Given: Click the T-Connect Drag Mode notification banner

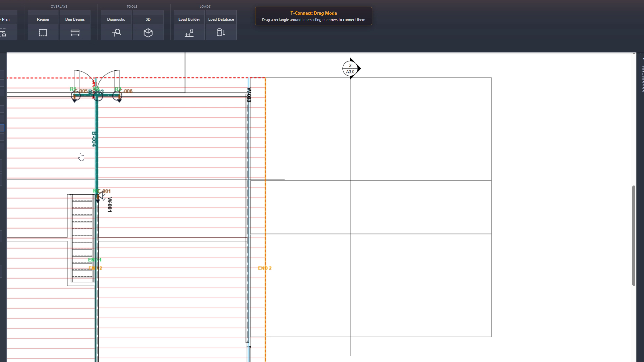Looking at the screenshot, I should coord(313,16).
